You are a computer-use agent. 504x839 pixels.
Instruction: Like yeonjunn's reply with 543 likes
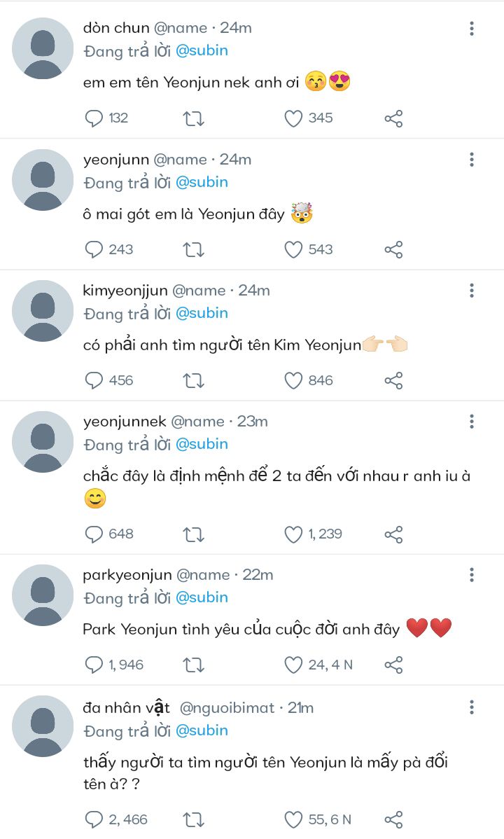coord(293,249)
